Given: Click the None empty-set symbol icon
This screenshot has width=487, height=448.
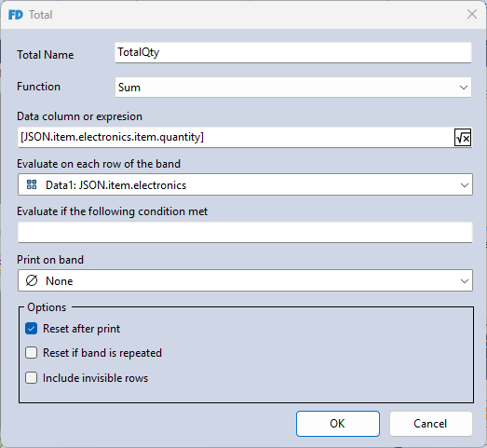Looking at the screenshot, I should pos(32,280).
